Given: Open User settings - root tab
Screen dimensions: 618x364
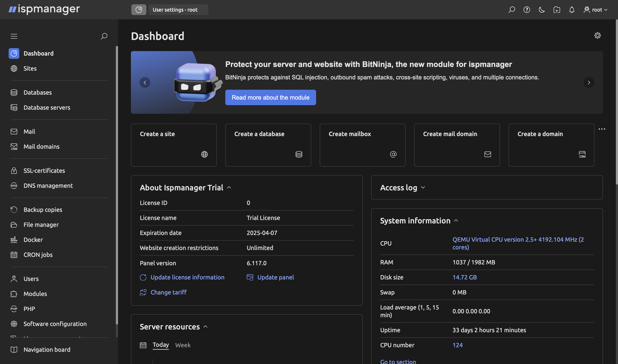Looking at the screenshot, I should [178, 10].
